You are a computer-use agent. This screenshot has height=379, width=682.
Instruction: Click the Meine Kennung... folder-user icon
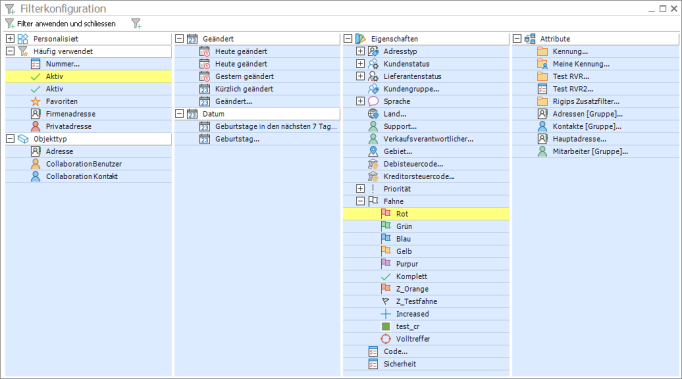tap(542, 64)
